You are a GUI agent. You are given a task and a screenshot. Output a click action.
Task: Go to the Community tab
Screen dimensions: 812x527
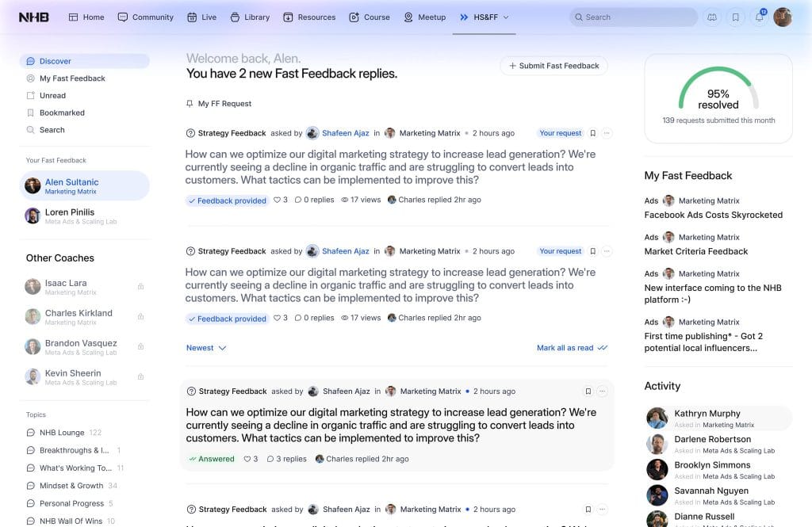pyautogui.click(x=146, y=17)
